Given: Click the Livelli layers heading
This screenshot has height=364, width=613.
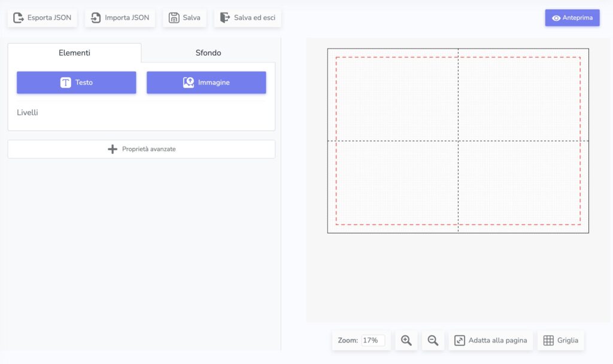Looking at the screenshot, I should pyautogui.click(x=28, y=113).
